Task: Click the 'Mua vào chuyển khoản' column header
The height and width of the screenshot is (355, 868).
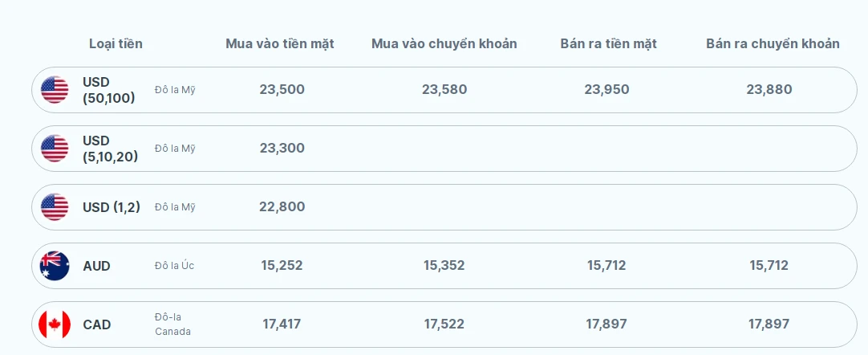Action: point(444,43)
